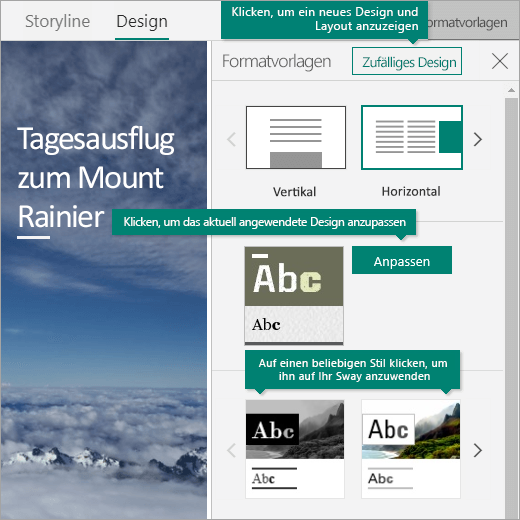Show previous style options arrow
The width and height of the screenshot is (520, 520).
point(231,450)
